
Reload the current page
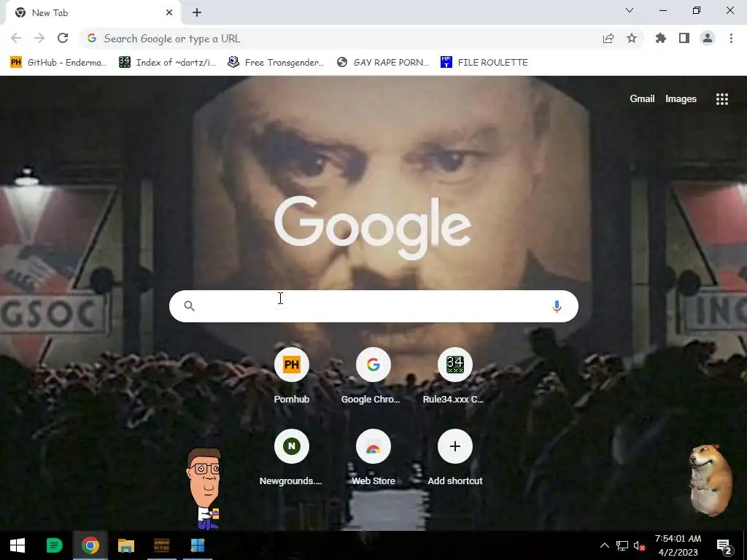click(63, 38)
